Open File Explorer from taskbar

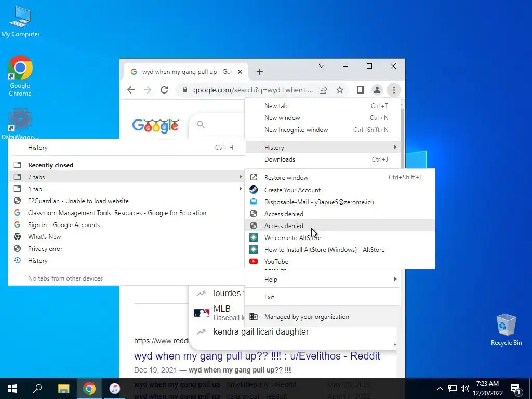[x=63, y=389]
